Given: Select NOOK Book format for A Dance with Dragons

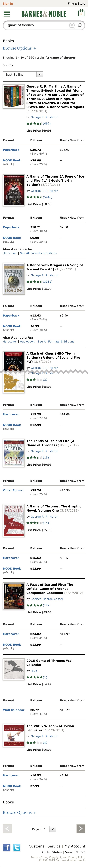Looking at the screenshot, I should tap(12, 326).
